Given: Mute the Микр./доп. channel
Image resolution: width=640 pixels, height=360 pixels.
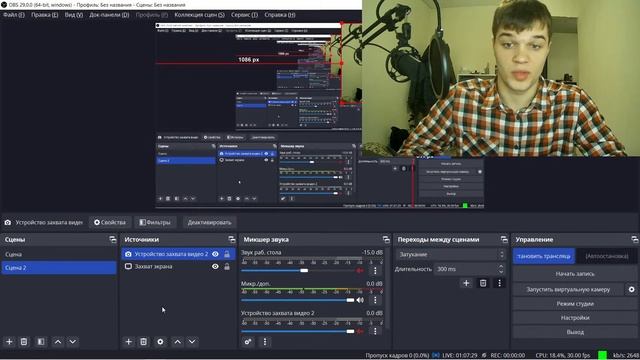Looking at the screenshot, I should click(360, 300).
